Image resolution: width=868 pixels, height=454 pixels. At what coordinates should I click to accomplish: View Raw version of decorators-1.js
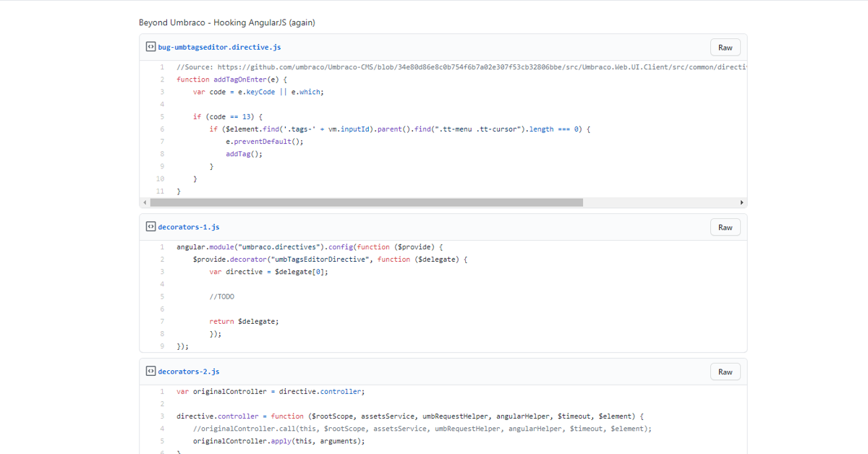[x=725, y=227]
